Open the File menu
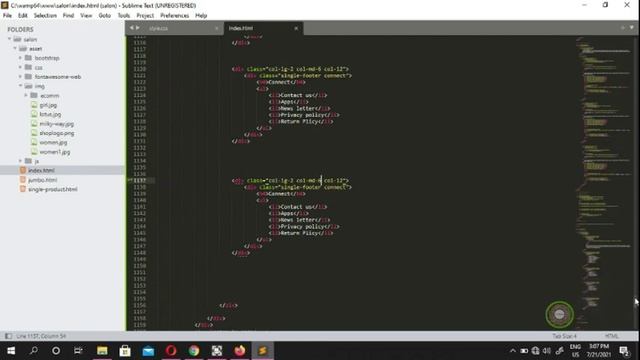 point(7,16)
